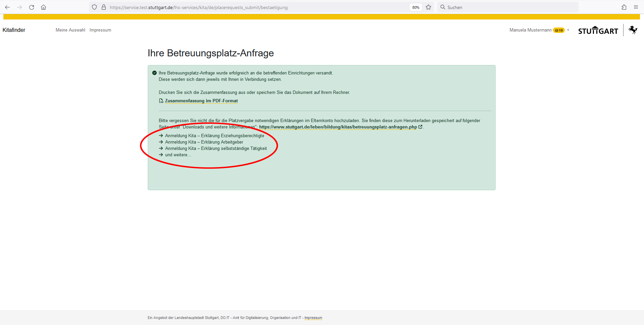644x325 pixels.
Task: Reload the page with refresh icon
Action: 32,7
